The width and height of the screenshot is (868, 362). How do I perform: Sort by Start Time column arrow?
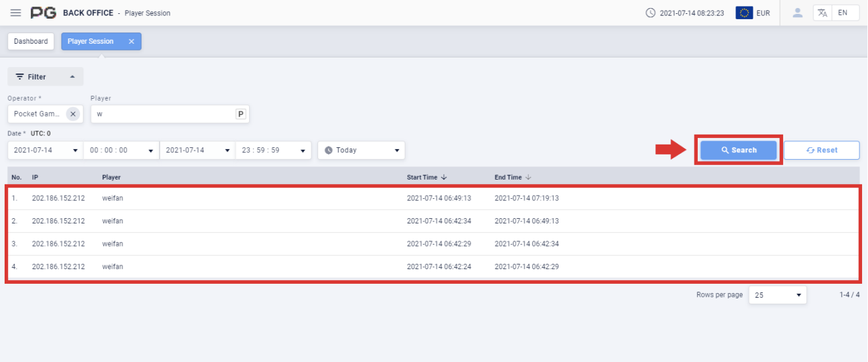click(x=444, y=178)
